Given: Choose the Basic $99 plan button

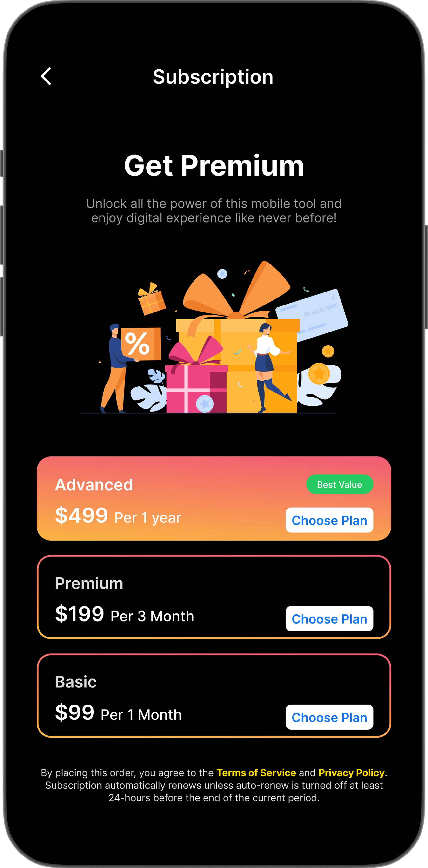Looking at the screenshot, I should [x=329, y=717].
